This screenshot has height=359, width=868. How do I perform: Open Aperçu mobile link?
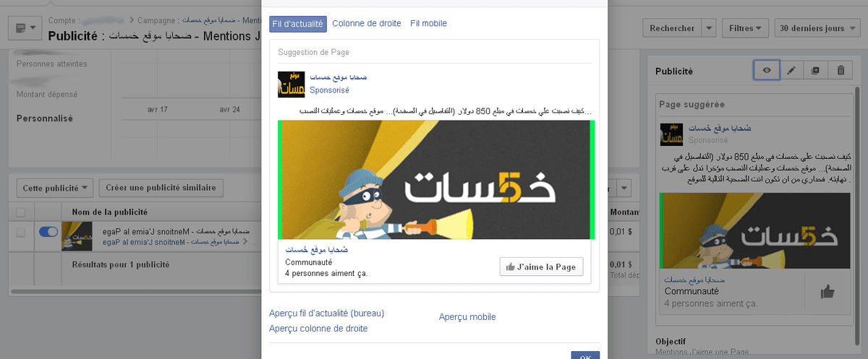(467, 317)
